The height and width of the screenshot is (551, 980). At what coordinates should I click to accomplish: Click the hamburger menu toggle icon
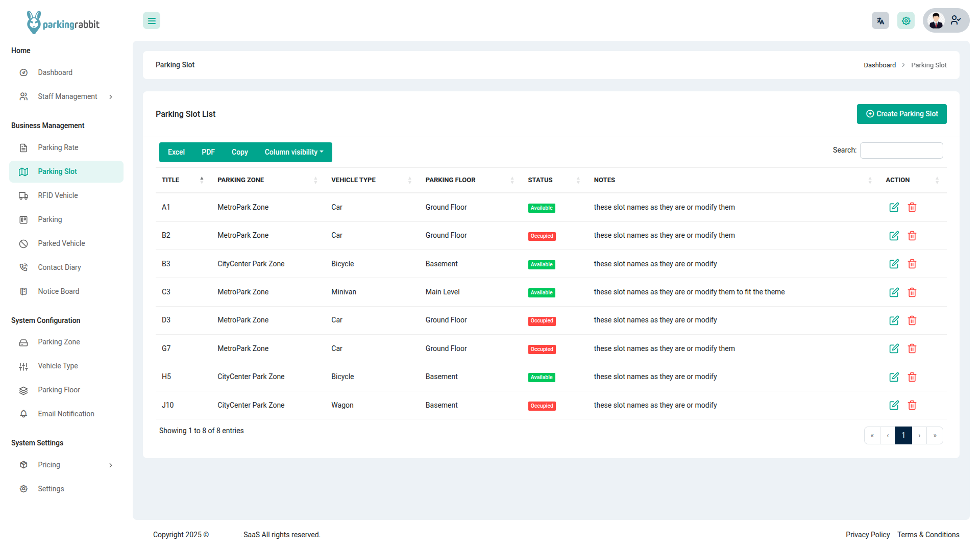pos(152,21)
